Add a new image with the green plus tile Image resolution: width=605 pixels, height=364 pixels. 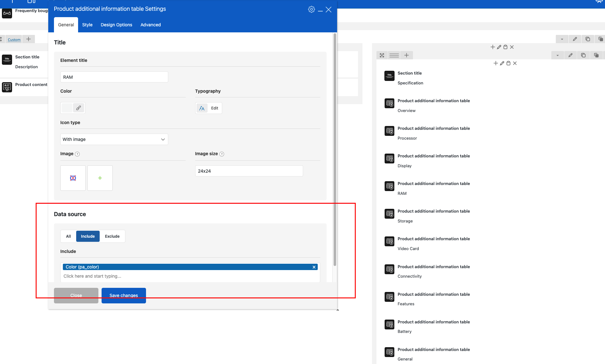(100, 178)
